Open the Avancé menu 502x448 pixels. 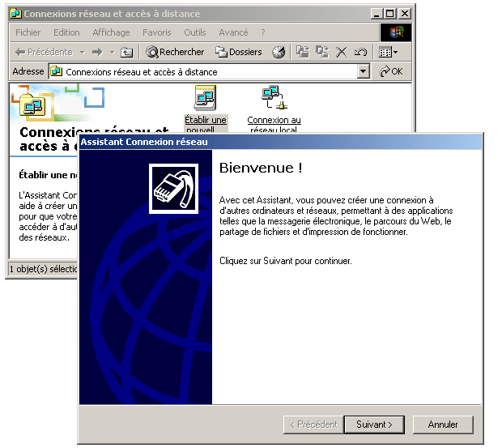(233, 32)
